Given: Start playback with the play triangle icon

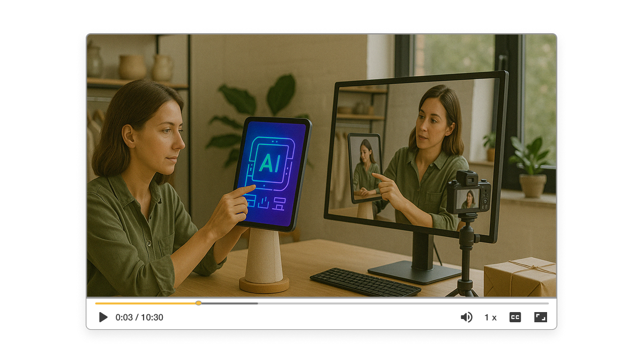Looking at the screenshot, I should (x=102, y=317).
